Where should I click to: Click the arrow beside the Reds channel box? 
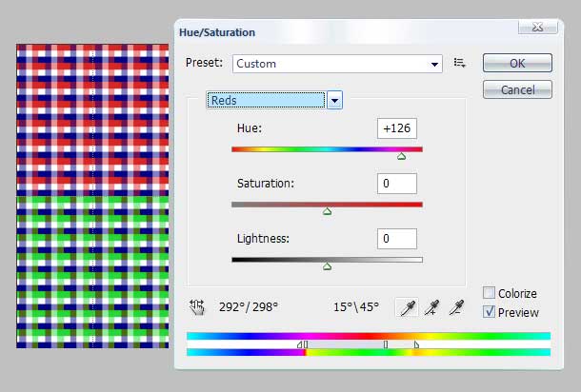click(x=334, y=100)
